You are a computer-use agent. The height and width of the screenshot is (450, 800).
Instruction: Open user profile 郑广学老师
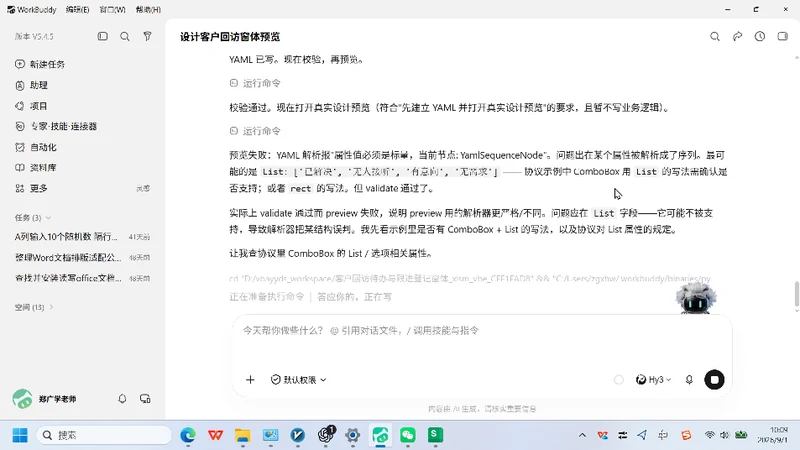[44, 399]
